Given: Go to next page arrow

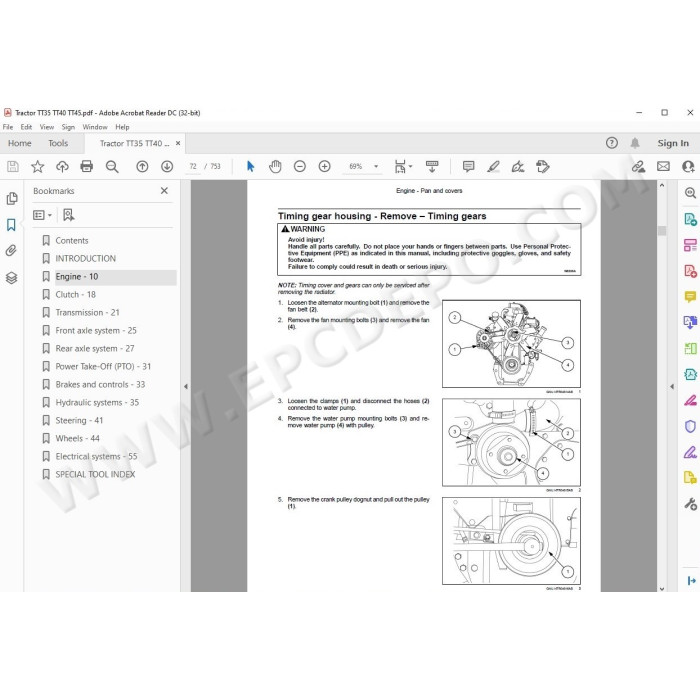Looking at the screenshot, I should coord(167,167).
